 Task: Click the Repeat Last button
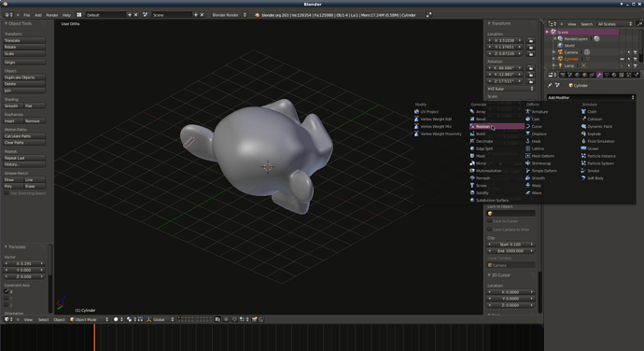[24, 158]
